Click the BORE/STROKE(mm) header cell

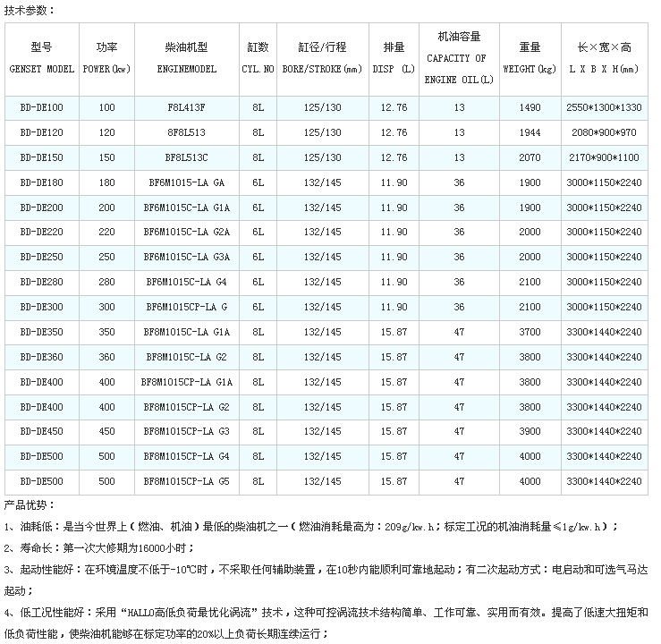pos(322,57)
